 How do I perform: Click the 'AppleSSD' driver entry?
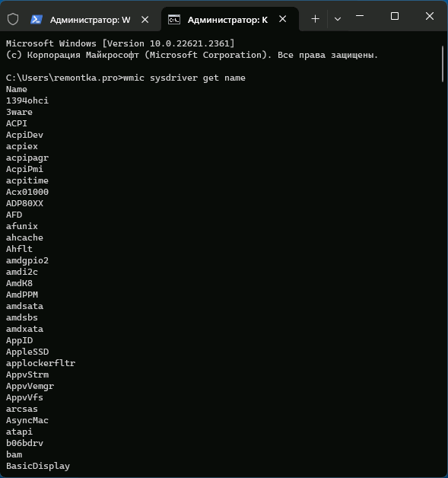(x=27, y=352)
